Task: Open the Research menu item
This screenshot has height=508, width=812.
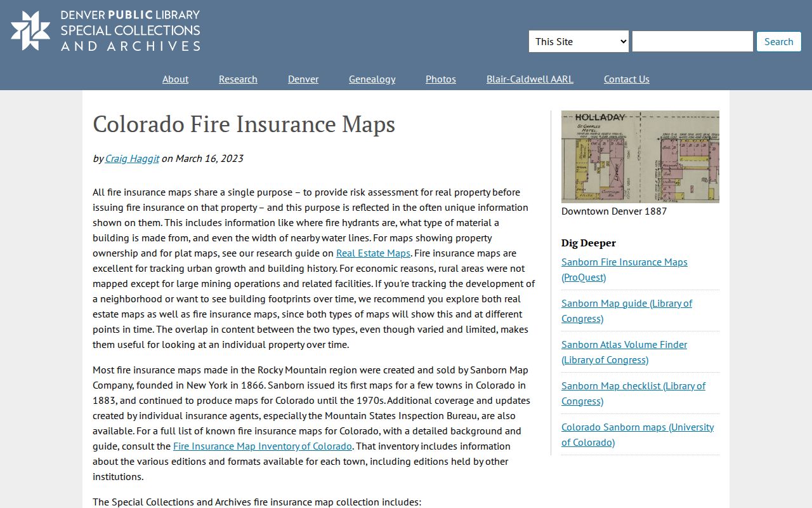Action: click(238, 79)
